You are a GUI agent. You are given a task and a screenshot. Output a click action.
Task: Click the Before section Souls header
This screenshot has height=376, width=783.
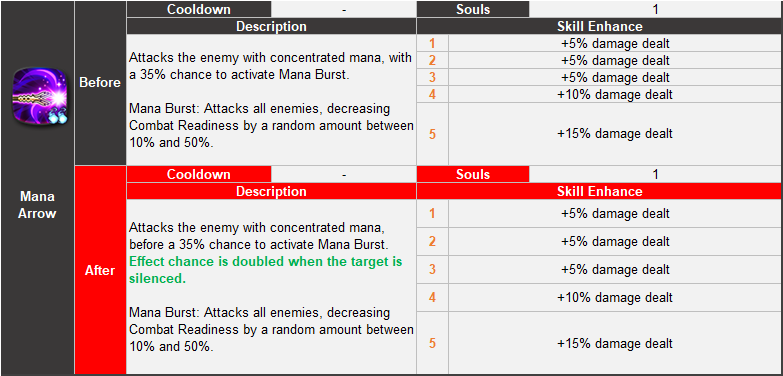472,9
